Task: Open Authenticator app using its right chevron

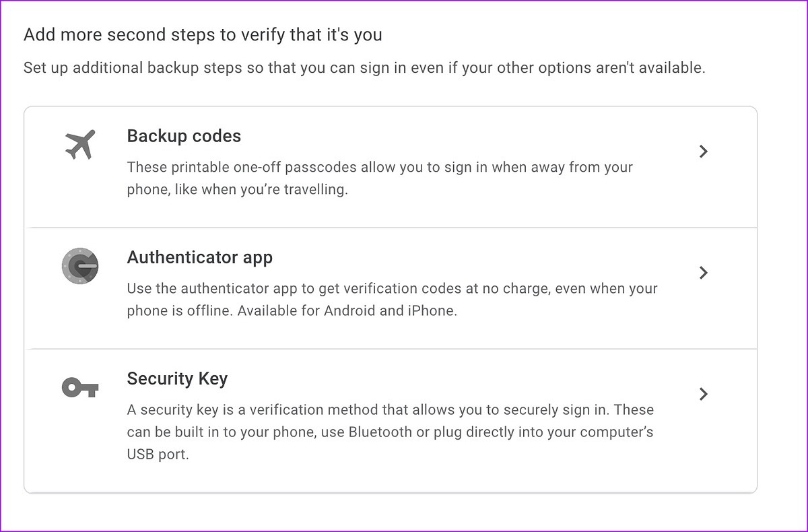Action: [703, 273]
